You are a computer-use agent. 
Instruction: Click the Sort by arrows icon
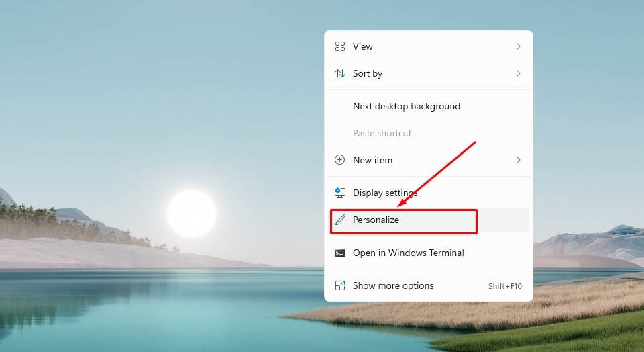click(x=339, y=73)
